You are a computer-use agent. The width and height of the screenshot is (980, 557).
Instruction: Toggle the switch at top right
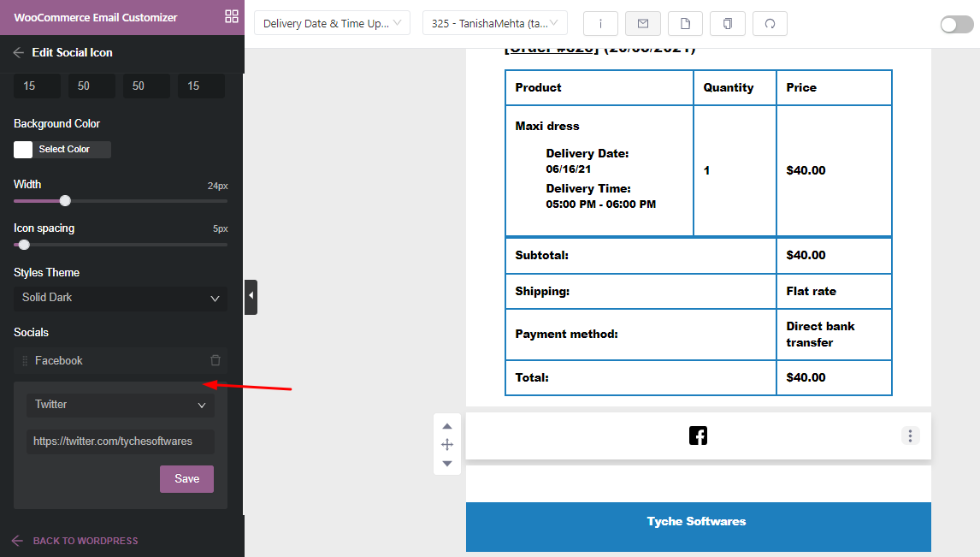click(x=956, y=25)
